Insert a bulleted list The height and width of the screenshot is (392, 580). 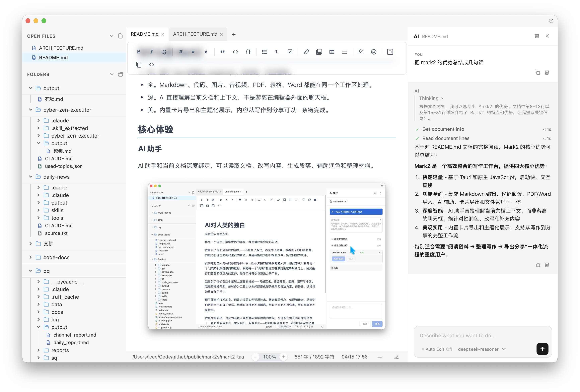[x=264, y=52]
